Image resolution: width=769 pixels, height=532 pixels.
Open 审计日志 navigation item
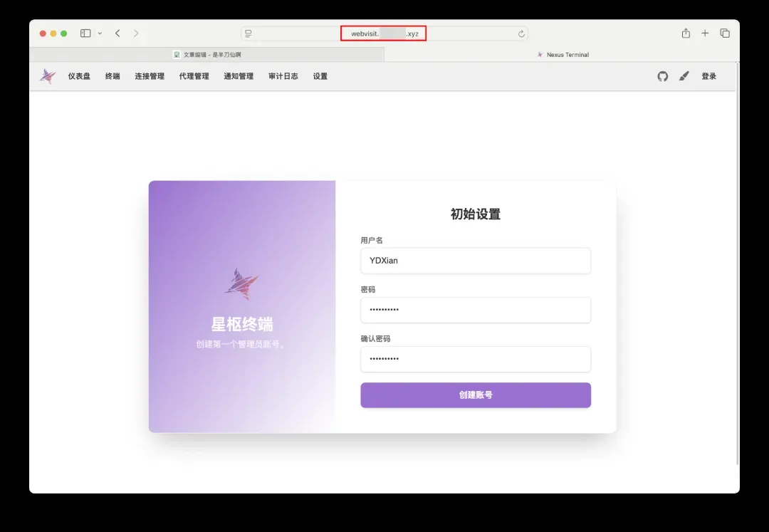(x=283, y=76)
